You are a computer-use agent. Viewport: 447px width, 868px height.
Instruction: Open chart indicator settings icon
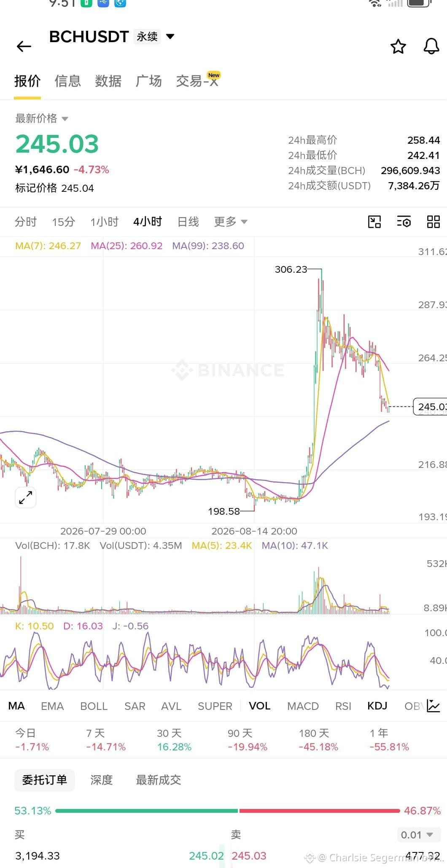[x=404, y=222]
